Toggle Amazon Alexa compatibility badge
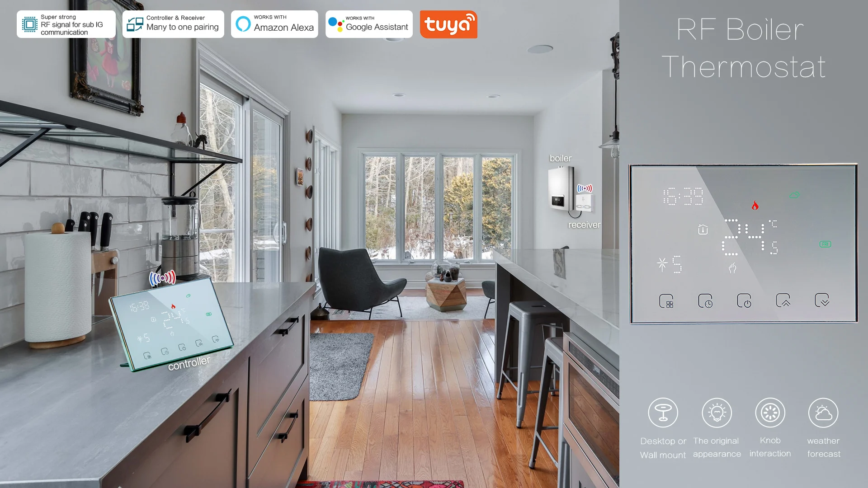The width and height of the screenshot is (868, 488). click(x=275, y=24)
